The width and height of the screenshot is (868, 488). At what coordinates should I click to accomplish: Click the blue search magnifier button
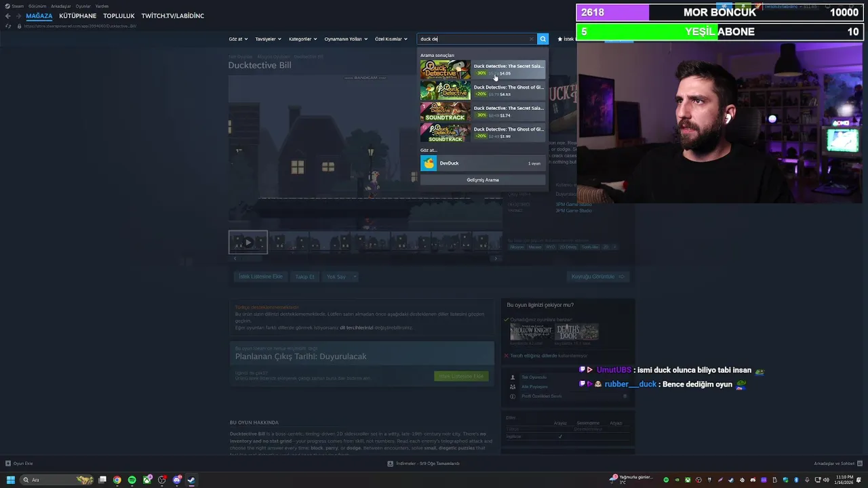coord(542,39)
